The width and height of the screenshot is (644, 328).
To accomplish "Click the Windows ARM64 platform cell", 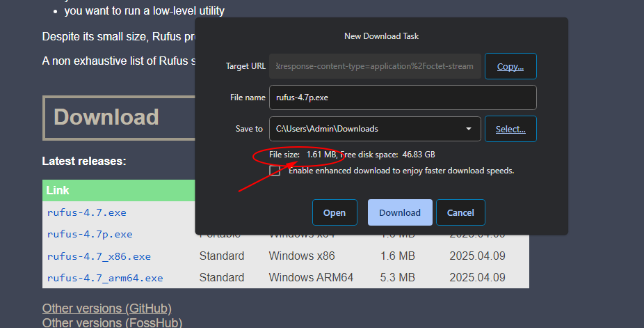I will [x=311, y=277].
